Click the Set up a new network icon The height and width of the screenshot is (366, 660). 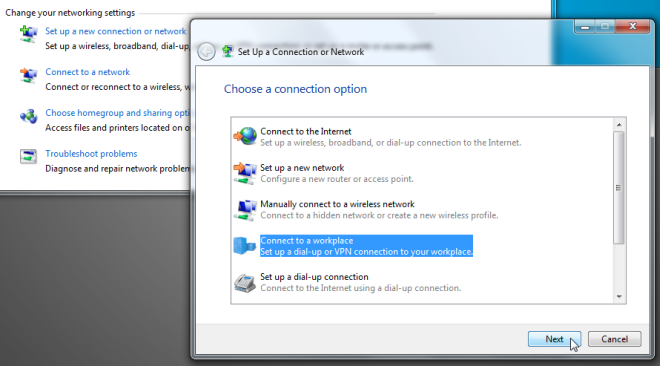coord(245,173)
